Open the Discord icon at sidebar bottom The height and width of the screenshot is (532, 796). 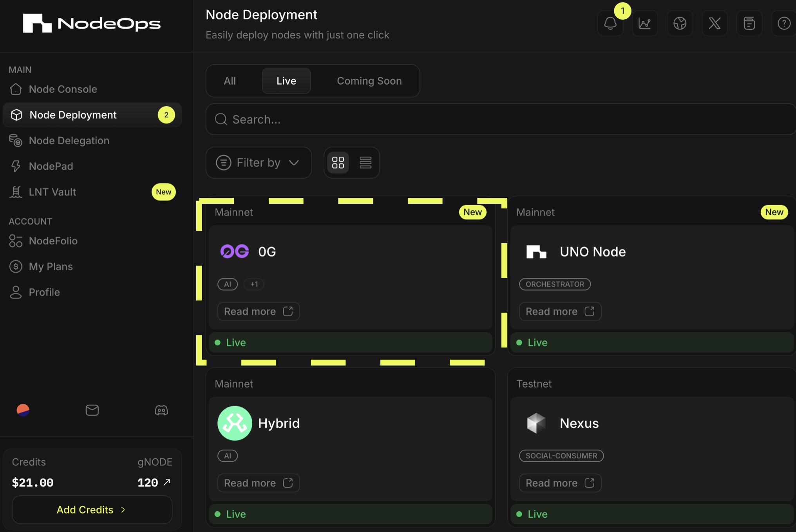coord(162,410)
